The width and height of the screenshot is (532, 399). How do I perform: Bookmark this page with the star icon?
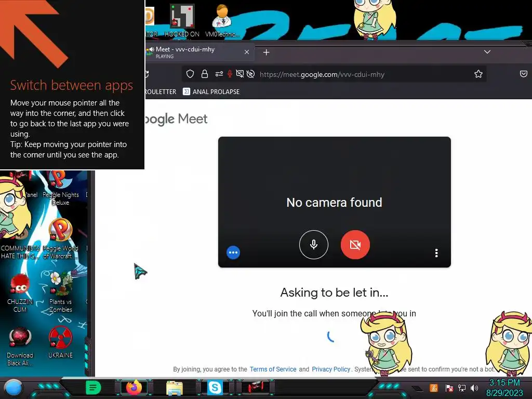(x=478, y=74)
